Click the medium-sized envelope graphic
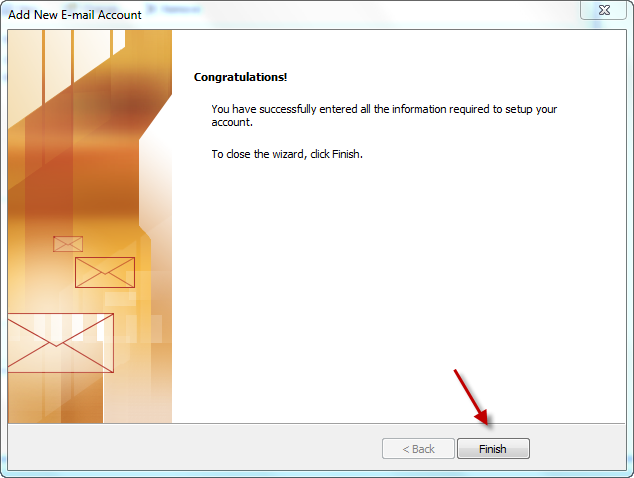634x478 pixels. [105, 272]
